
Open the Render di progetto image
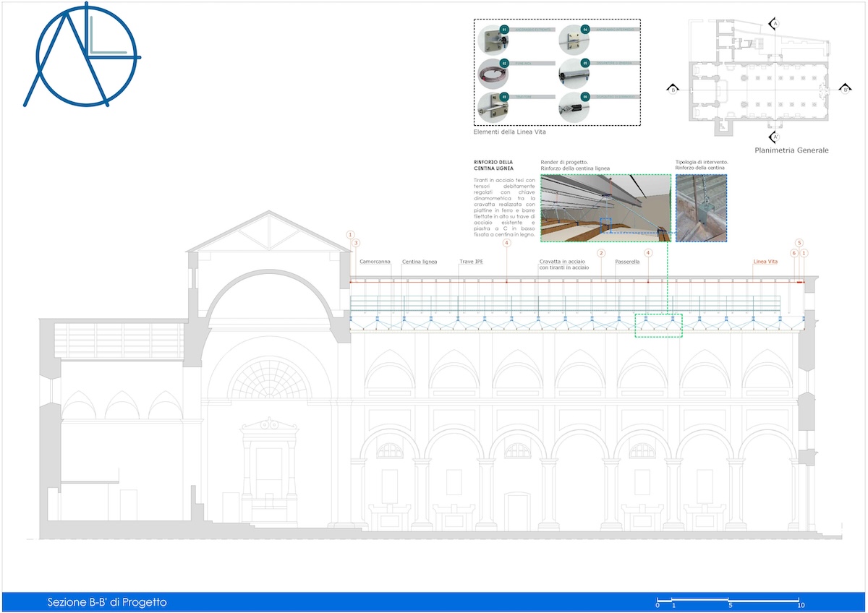[x=605, y=207]
